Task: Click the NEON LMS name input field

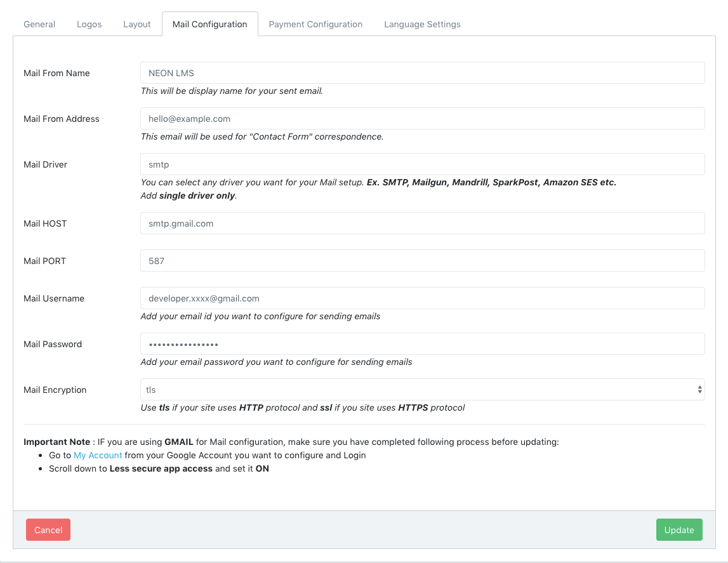Action: pyautogui.click(x=422, y=73)
